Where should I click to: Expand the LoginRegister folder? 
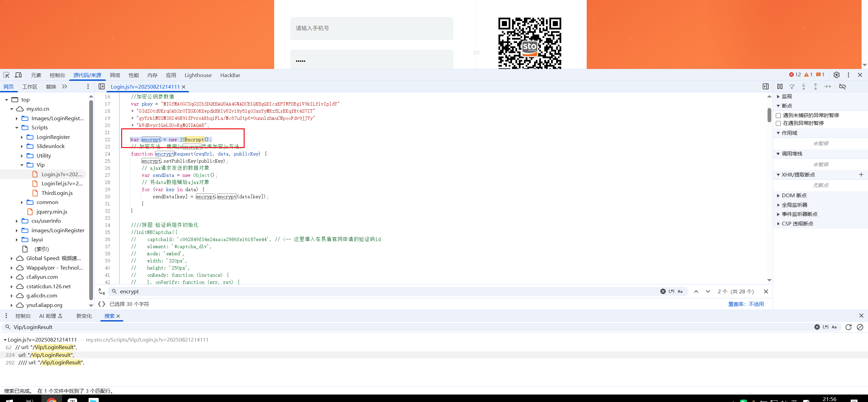click(22, 137)
